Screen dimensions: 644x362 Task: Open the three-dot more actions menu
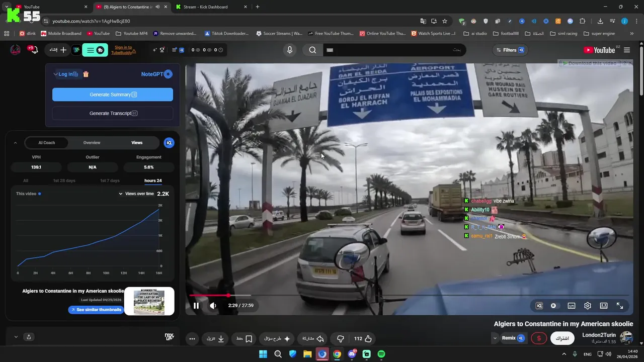(192, 339)
